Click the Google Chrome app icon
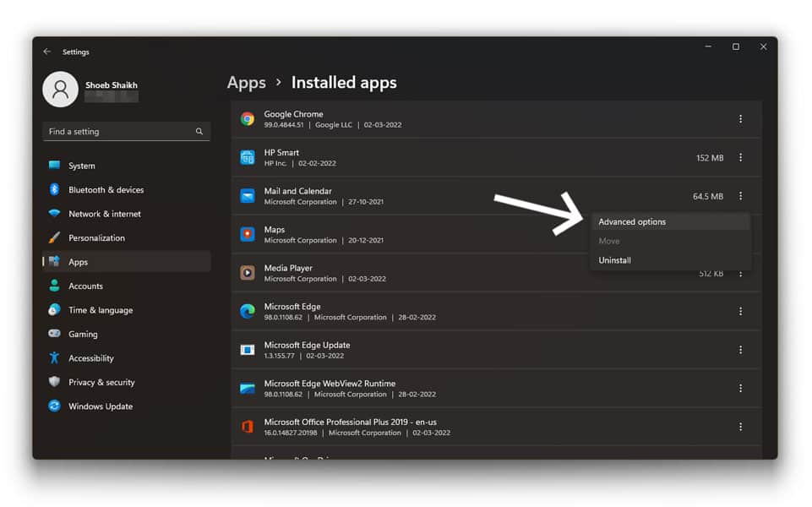Viewport: 812px width, 507px height. pos(248,119)
